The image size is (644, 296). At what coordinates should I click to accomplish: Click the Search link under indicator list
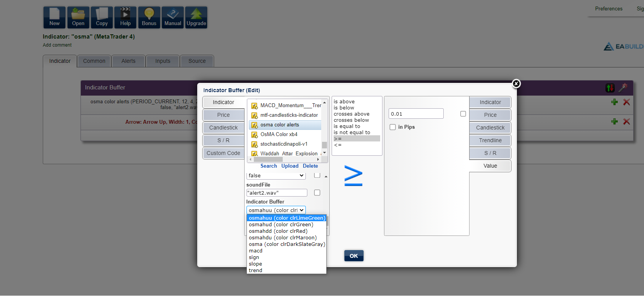(x=268, y=166)
